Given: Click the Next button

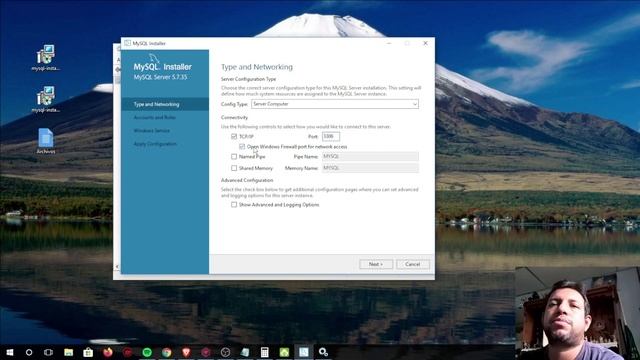Looking at the screenshot, I should pos(376,264).
